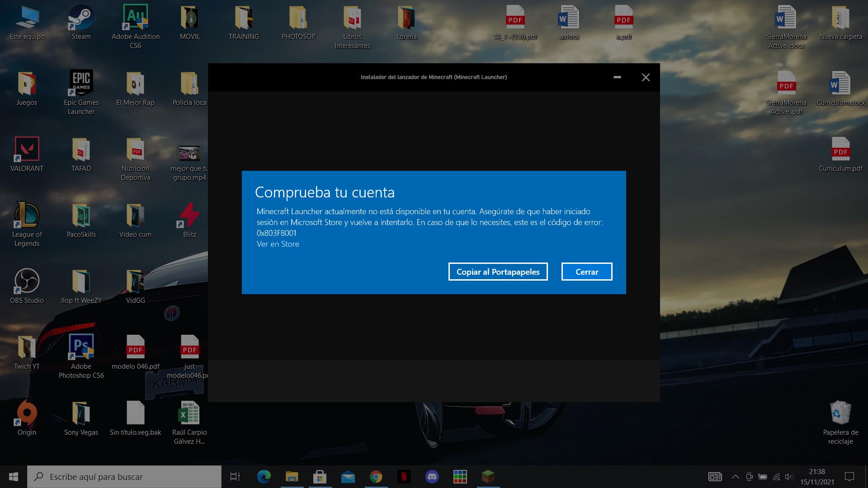Viewport: 868px width, 488px height.
Task: Expand hidden system tray icons chevron
Action: 736,477
